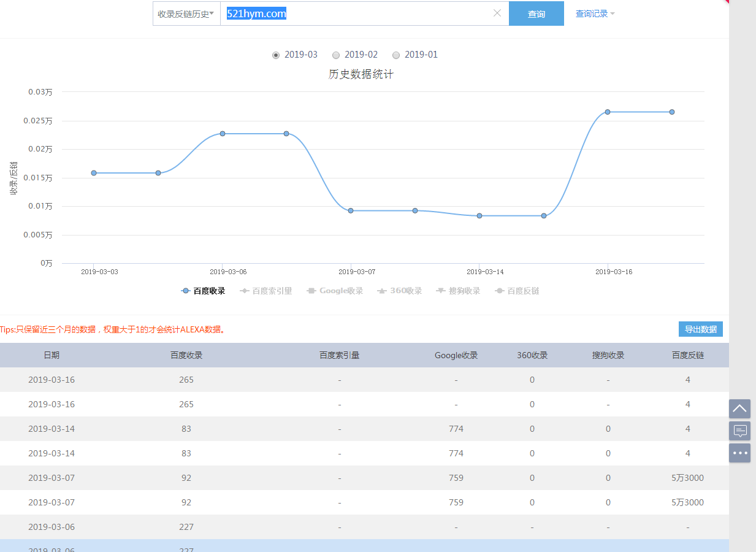Click the last data point on the chart line
Image resolution: width=756 pixels, height=552 pixels.
click(x=672, y=112)
